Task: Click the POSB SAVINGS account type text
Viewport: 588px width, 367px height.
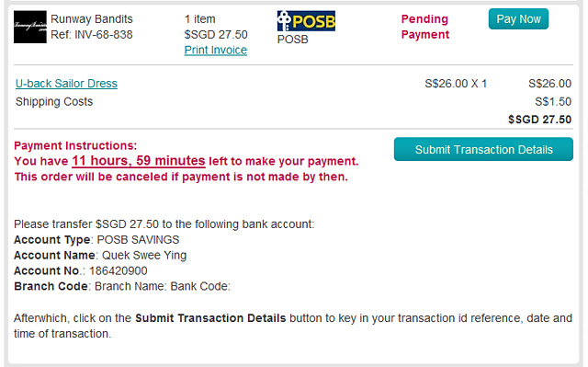Action: 138,239
